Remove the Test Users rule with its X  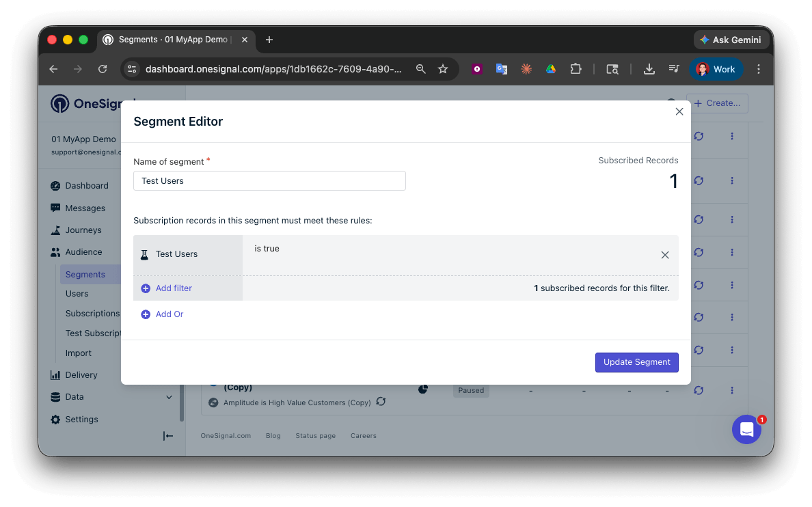click(x=664, y=254)
